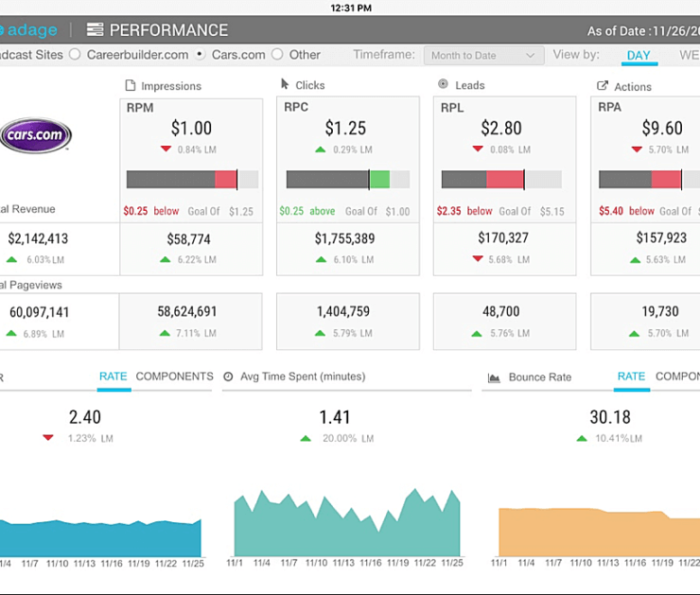Viewport: 700px width, 595px height.
Task: Click the Avg Time Spent clock icon
Action: [x=228, y=376]
